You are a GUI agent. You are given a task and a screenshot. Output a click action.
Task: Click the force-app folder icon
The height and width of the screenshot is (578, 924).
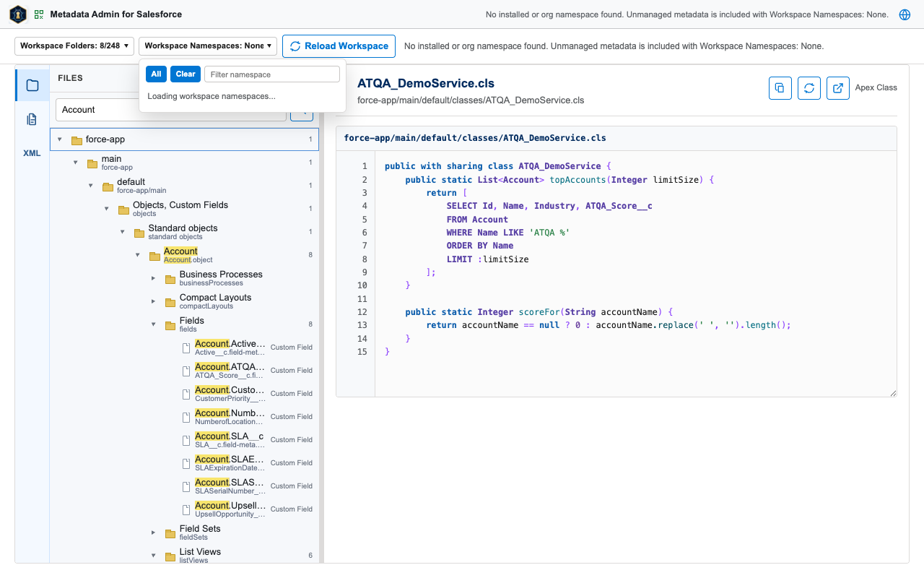pos(77,139)
